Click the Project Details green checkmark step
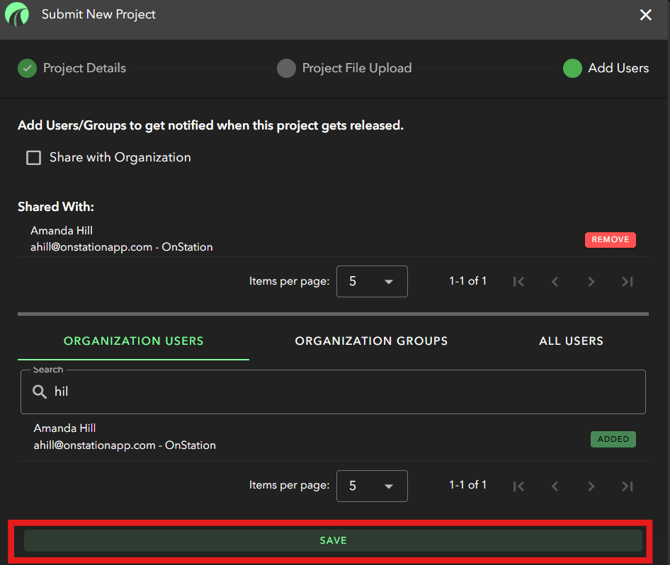This screenshot has width=670, height=565. click(x=27, y=68)
